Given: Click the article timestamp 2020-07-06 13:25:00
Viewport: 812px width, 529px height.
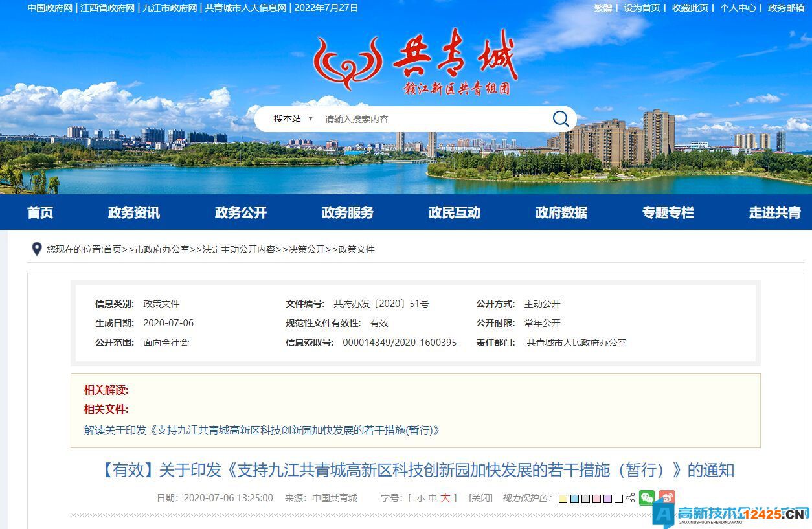Looking at the screenshot, I should pyautogui.click(x=229, y=498).
